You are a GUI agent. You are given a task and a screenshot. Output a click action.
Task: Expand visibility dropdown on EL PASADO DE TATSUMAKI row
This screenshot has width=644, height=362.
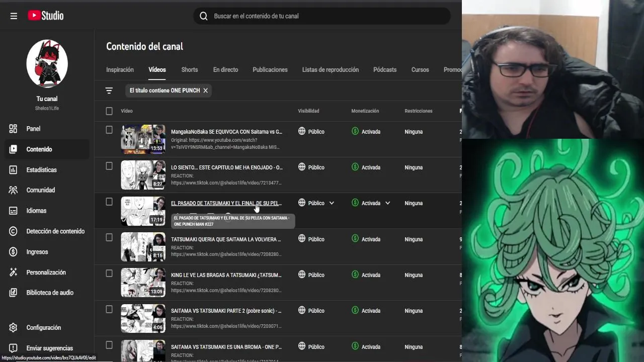[332, 203]
